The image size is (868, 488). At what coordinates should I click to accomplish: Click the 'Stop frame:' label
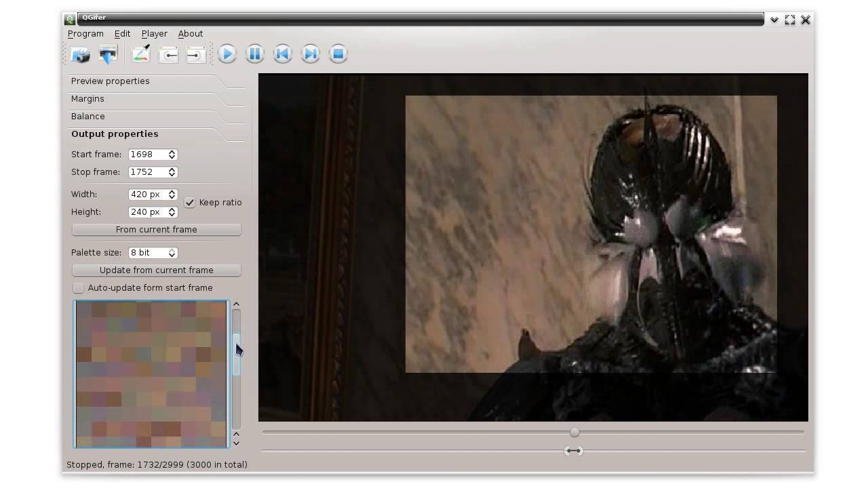click(96, 172)
